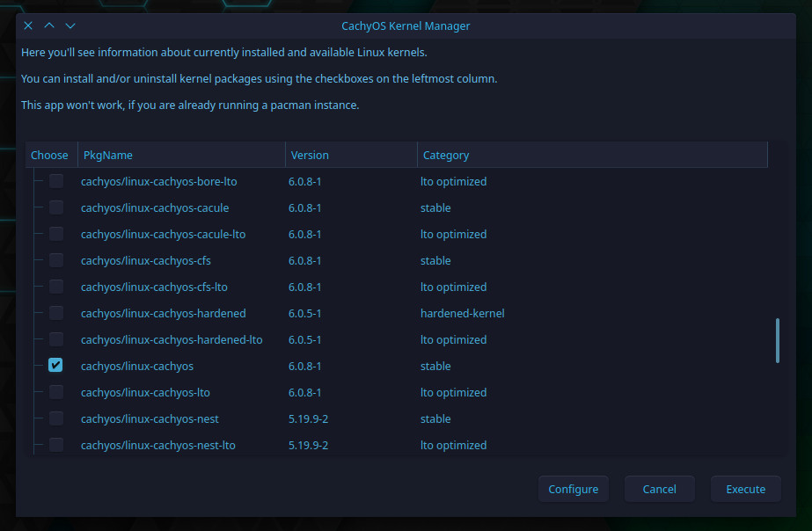Viewport: 812px width, 531px height.
Task: Open the Configure button
Action: click(574, 489)
